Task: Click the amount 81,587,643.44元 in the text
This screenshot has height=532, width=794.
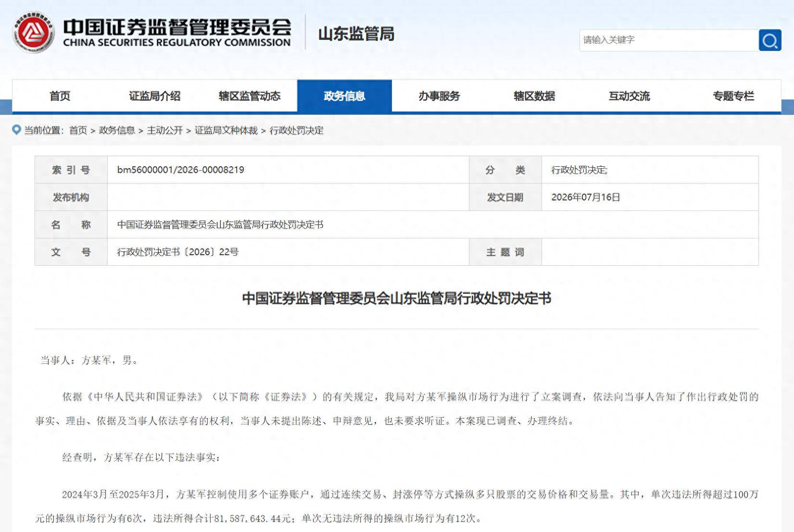Action: pos(252,518)
